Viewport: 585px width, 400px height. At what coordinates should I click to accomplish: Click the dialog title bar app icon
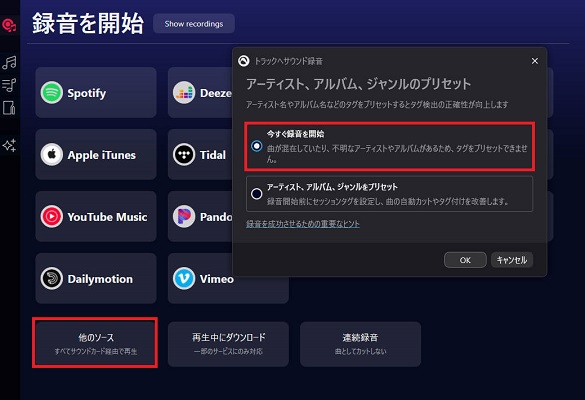(x=244, y=61)
